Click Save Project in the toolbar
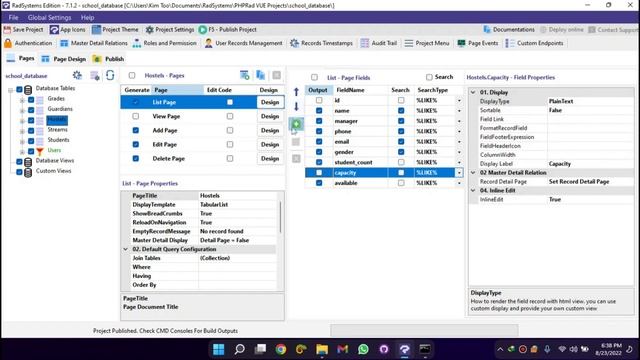The height and width of the screenshot is (360, 640). tap(23, 29)
